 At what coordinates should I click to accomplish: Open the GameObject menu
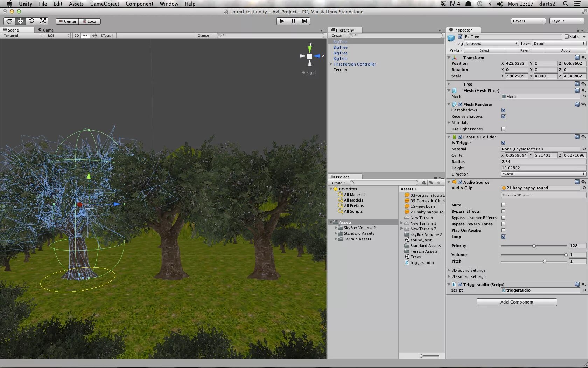[105, 4]
